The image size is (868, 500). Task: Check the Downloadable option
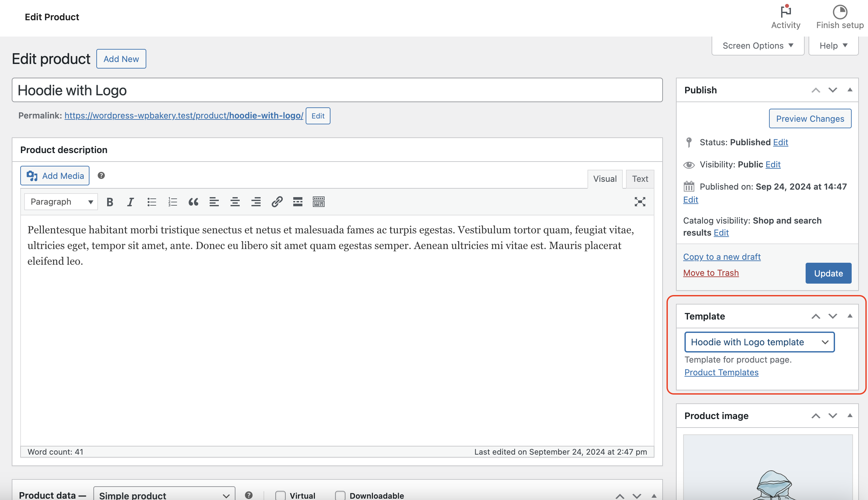pyautogui.click(x=340, y=495)
